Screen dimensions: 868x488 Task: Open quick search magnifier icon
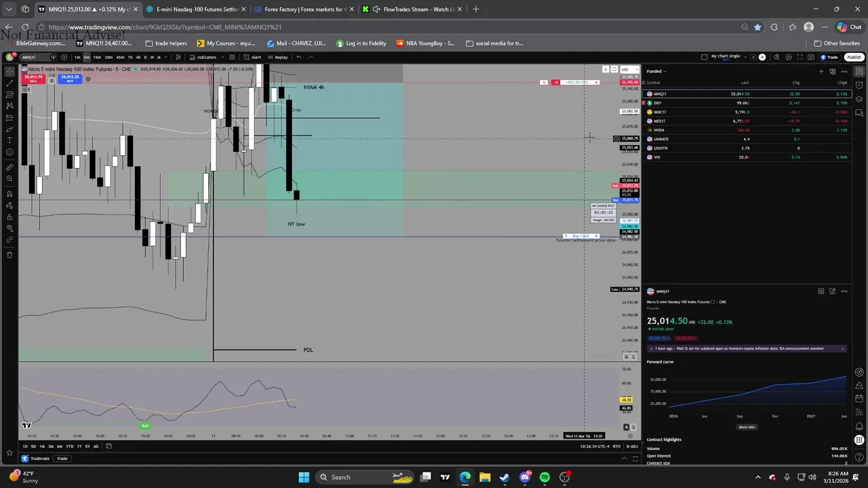pyautogui.click(x=777, y=57)
